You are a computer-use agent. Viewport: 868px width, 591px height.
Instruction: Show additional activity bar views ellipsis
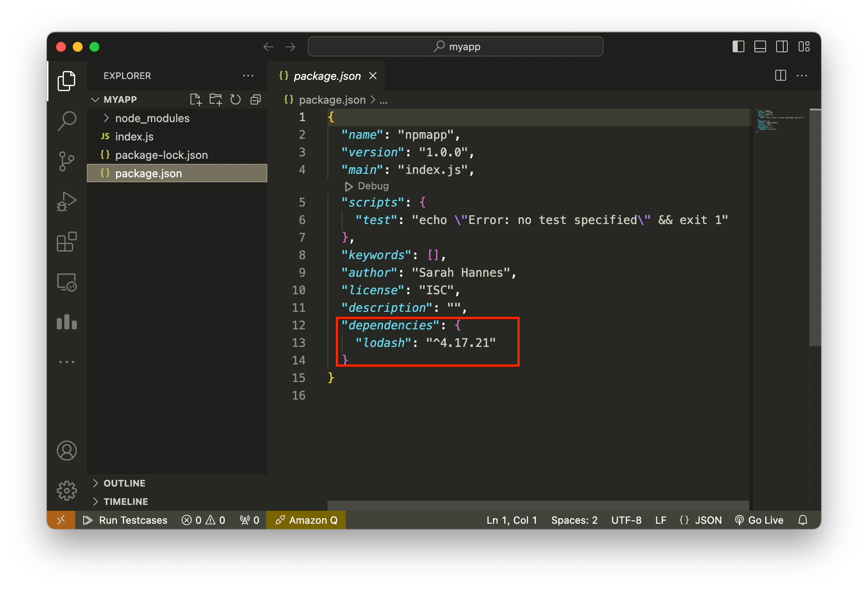(66, 362)
